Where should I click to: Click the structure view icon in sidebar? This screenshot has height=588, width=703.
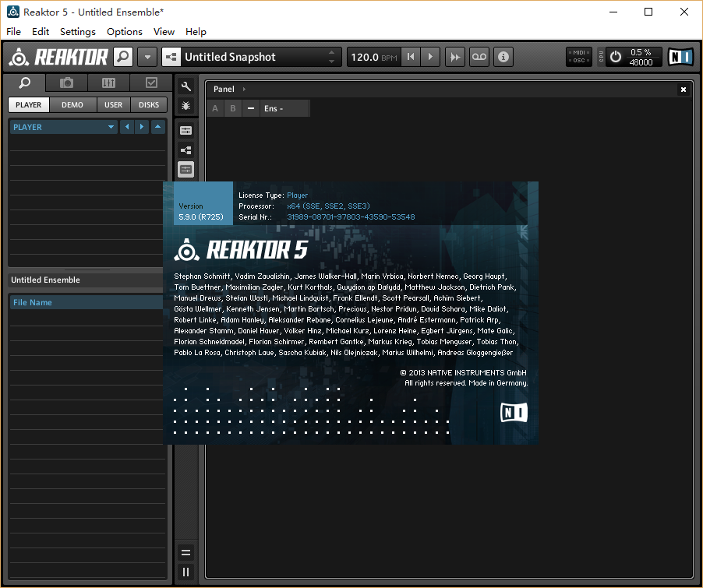pos(185,150)
